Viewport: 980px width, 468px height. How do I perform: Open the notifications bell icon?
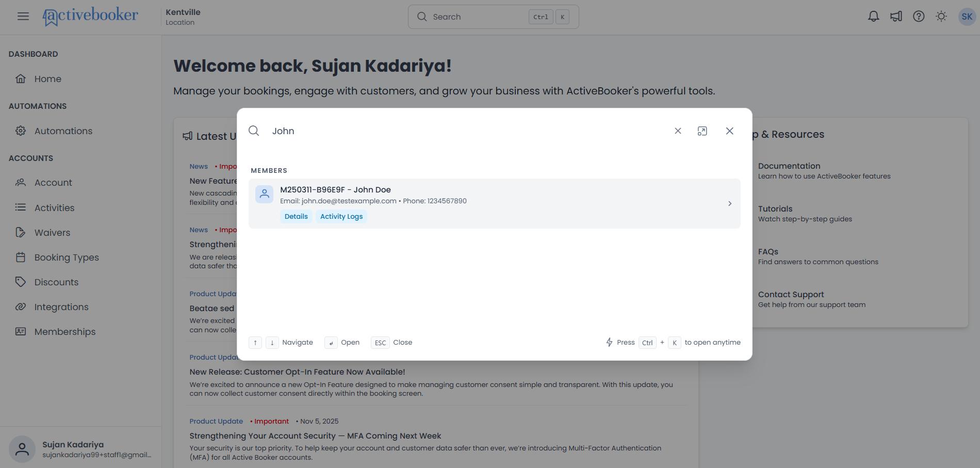(873, 17)
